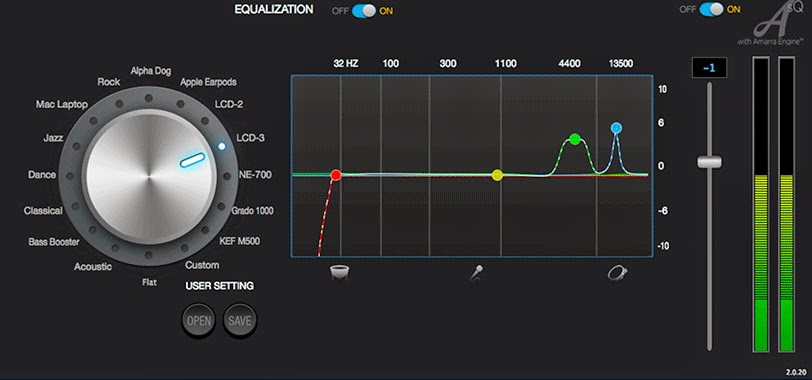Choose the Grado 1000 headphone preset
This screenshot has width=812, height=380.
coord(252,211)
